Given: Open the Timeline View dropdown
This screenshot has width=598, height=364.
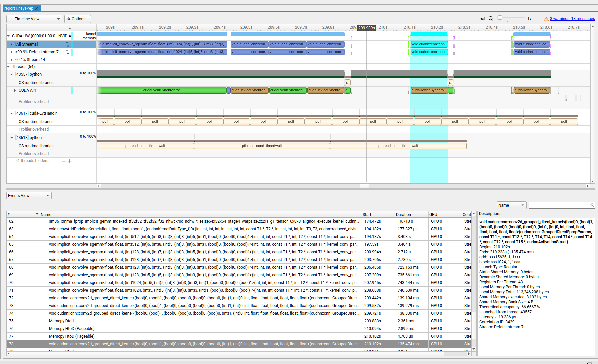Looking at the screenshot, I should tap(34, 19).
